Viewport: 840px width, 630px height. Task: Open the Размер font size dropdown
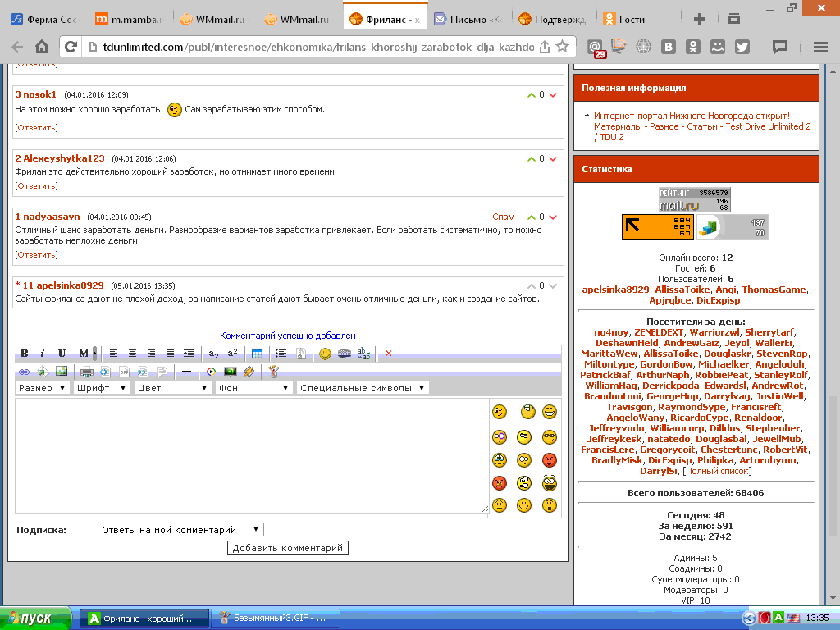click(x=43, y=388)
